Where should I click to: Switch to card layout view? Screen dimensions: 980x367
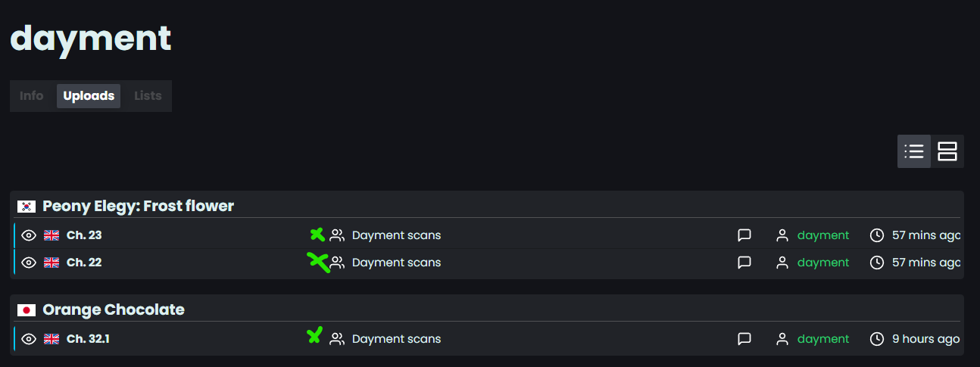click(947, 151)
